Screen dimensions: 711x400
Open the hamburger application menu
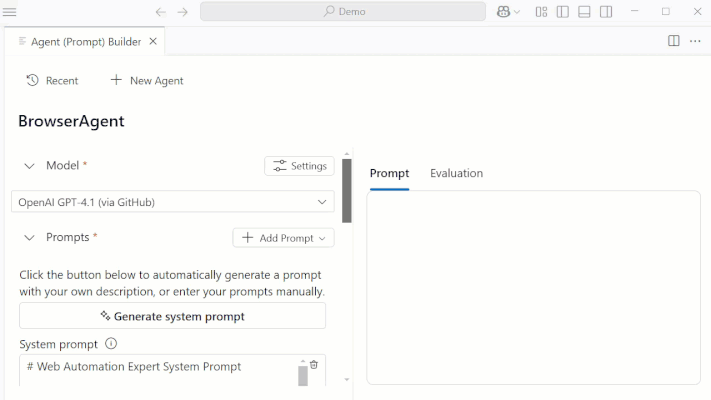(10, 12)
